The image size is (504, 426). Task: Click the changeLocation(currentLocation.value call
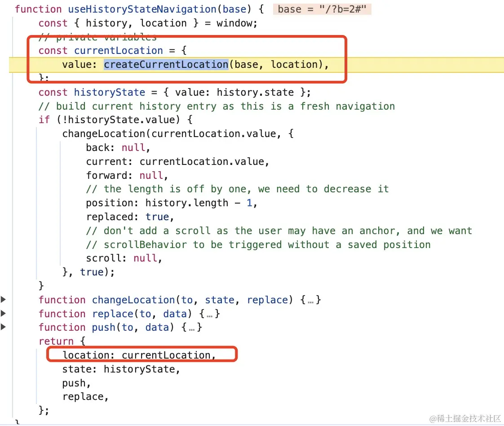[178, 134]
